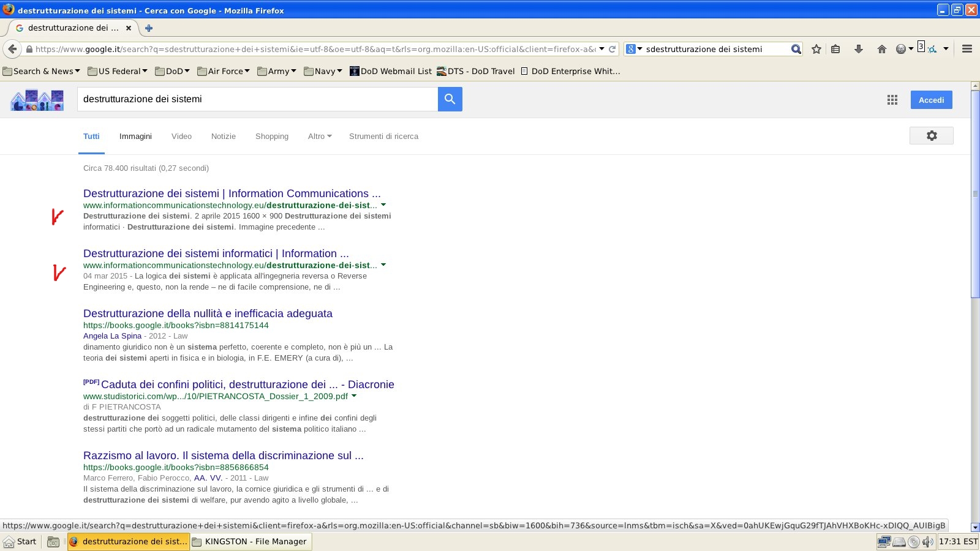Open Strumenti di ricerca options

pos(383,136)
